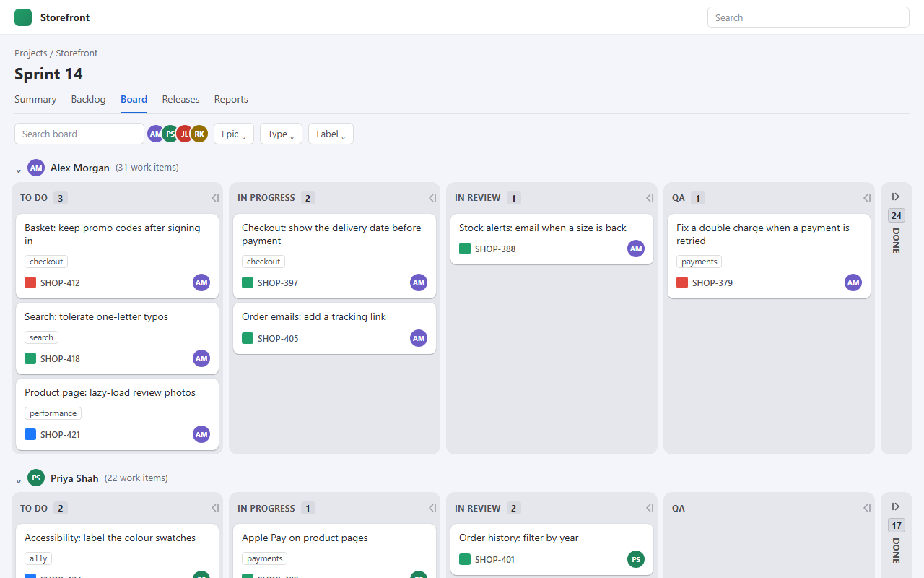924x578 pixels.
Task: Click the red issue type icon beside SHOP-412
Action: tap(30, 282)
